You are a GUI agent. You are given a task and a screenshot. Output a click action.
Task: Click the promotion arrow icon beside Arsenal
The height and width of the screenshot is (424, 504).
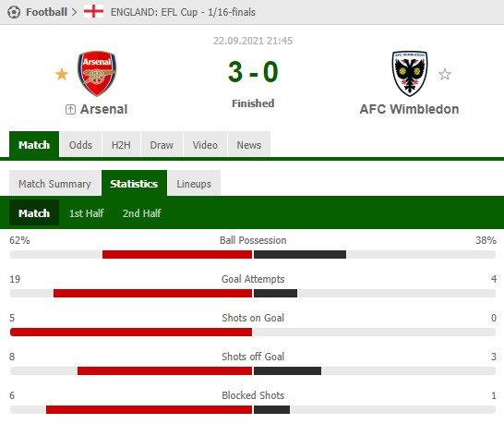[70, 109]
